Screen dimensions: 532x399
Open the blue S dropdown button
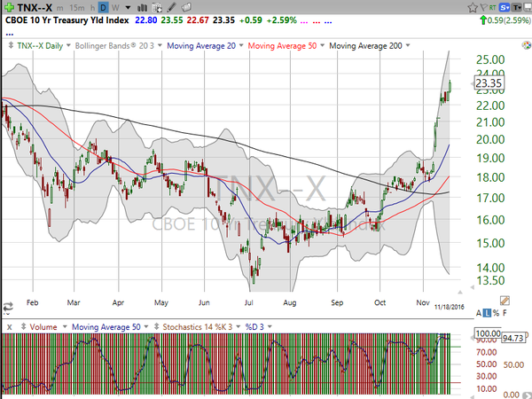pos(505,7)
